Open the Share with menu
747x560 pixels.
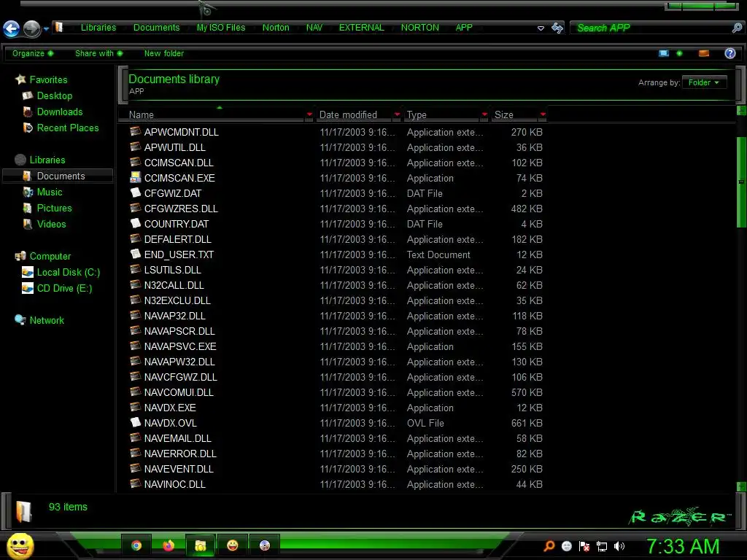click(x=98, y=53)
